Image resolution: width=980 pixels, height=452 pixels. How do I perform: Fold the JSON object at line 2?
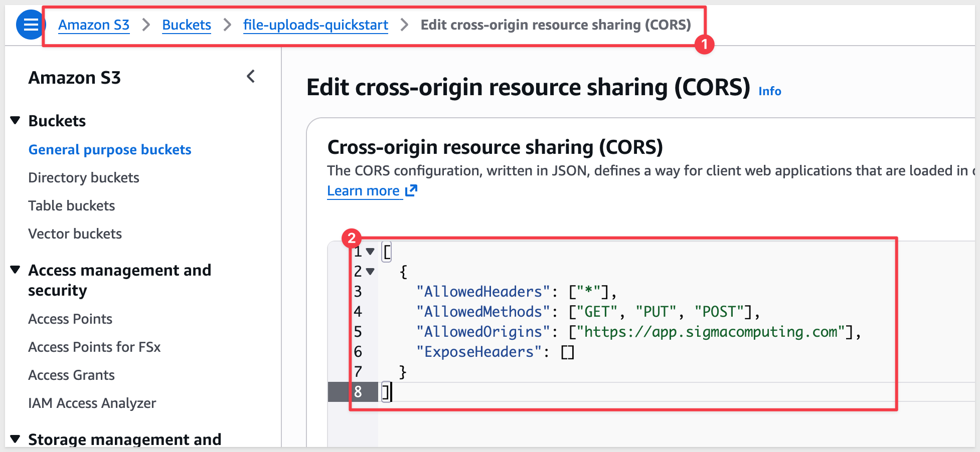[370, 272]
